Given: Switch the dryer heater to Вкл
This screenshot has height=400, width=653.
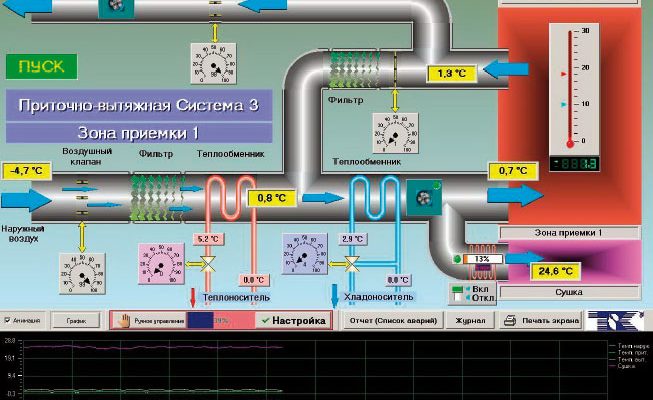Looking at the screenshot, I should tap(457, 291).
